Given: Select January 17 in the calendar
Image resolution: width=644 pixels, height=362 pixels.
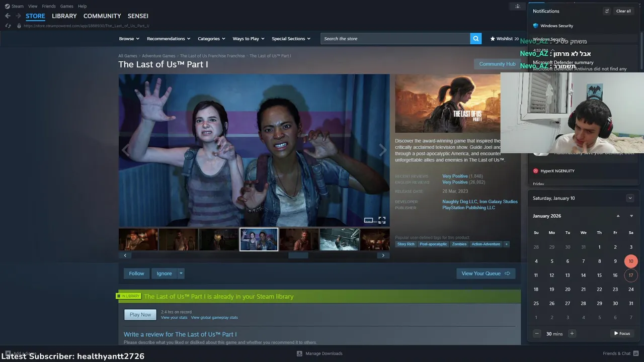Looking at the screenshot, I should tap(631, 275).
